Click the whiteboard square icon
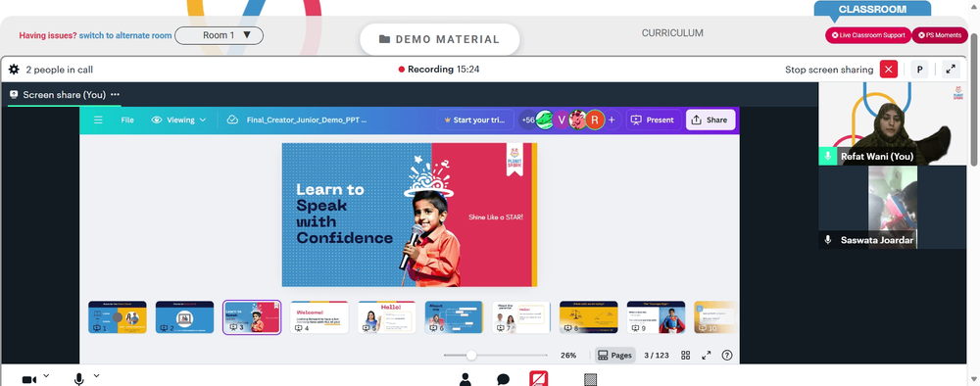The width and height of the screenshot is (980, 386). tap(590, 380)
